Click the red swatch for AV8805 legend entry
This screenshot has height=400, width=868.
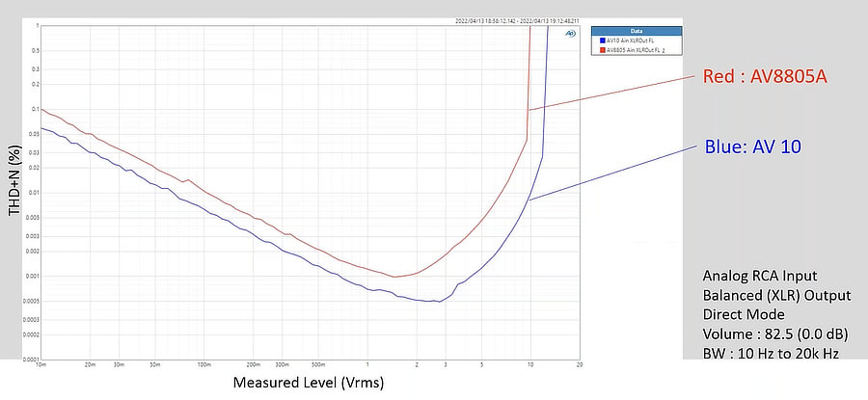(602, 50)
